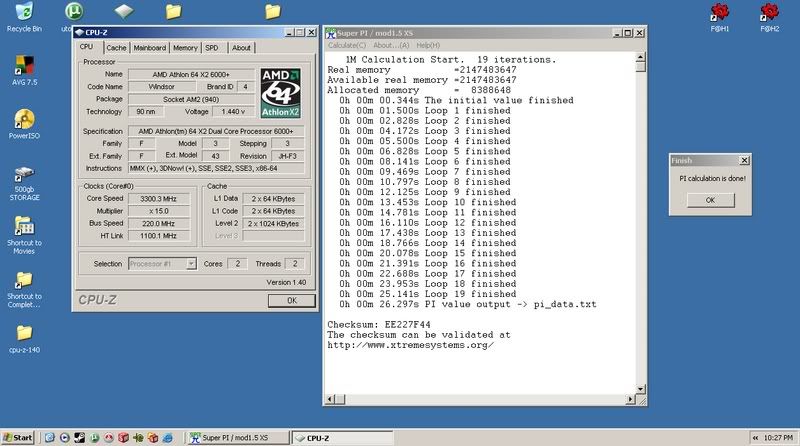Click the Super PI title bar icon
This screenshot has width=800, height=446.
tap(331, 33)
